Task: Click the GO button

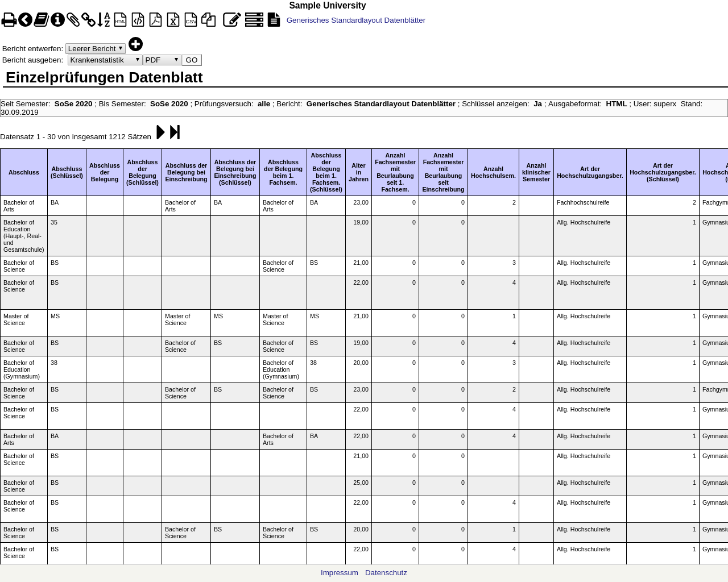Action: coord(192,60)
